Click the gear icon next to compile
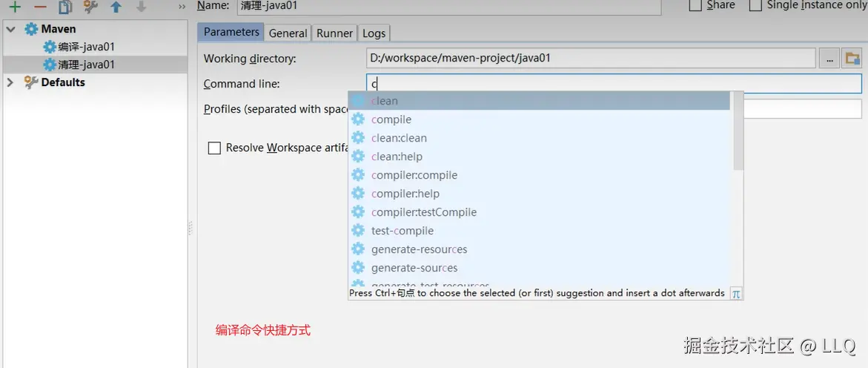This screenshot has height=368, width=868. pos(358,119)
